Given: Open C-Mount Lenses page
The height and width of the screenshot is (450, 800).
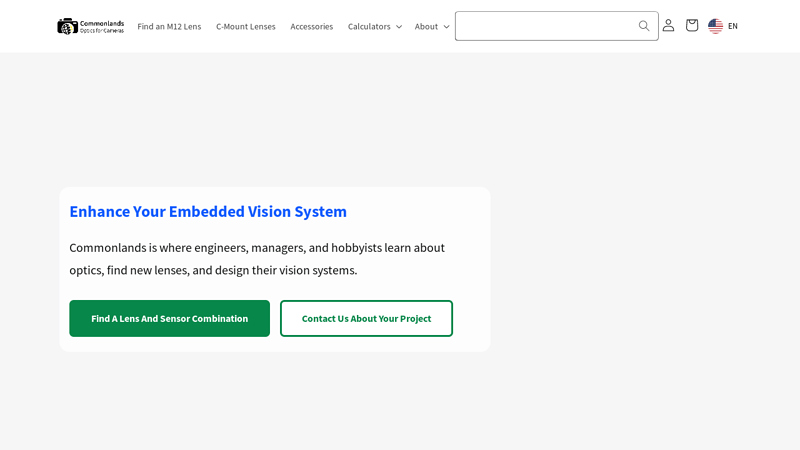Looking at the screenshot, I should [x=245, y=27].
